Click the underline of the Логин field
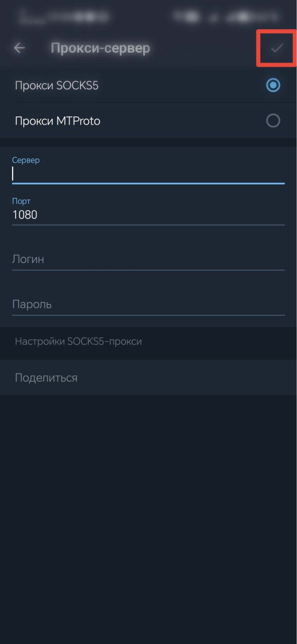Viewport: 297px width, 644px height. click(148, 270)
